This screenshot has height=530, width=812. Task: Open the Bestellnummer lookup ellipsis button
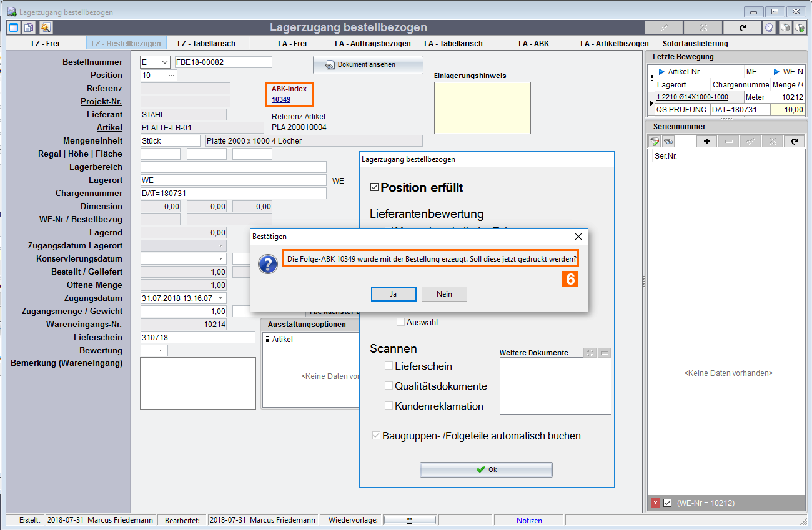[x=267, y=62]
